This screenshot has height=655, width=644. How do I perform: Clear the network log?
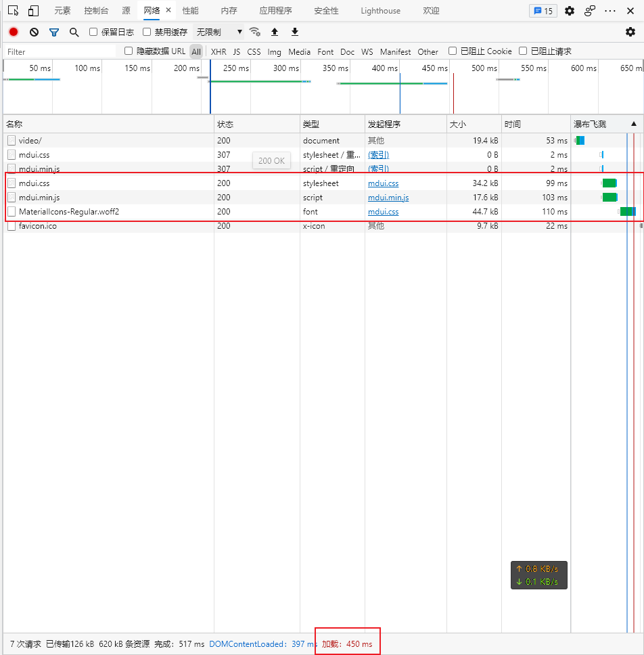[x=34, y=32]
